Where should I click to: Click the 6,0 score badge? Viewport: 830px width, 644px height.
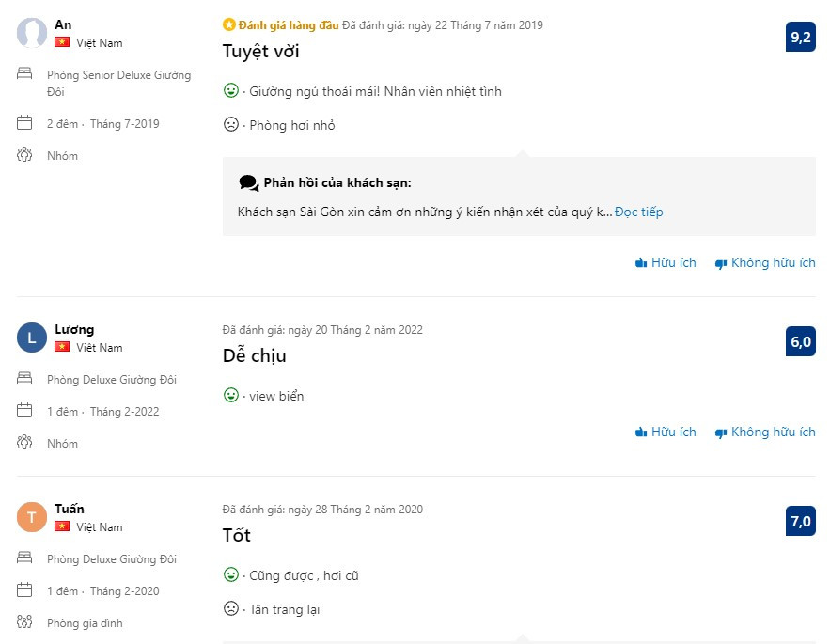801,342
